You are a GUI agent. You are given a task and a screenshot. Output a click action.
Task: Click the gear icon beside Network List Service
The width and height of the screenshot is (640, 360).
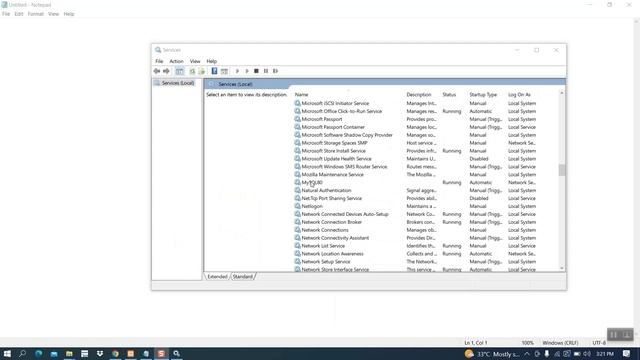(x=297, y=246)
